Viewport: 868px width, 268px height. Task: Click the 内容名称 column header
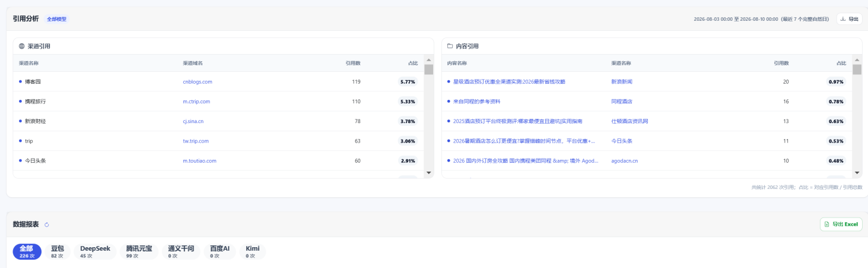[x=457, y=63]
